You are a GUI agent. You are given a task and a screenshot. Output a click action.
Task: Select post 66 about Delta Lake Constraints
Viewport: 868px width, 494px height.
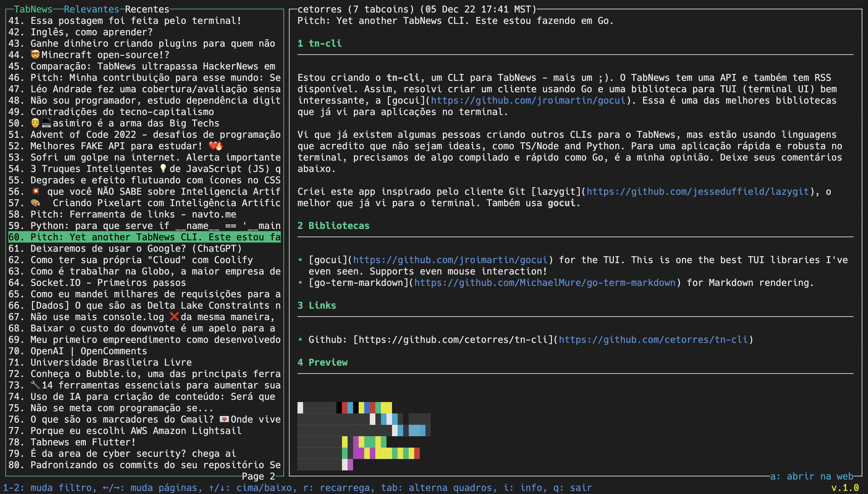144,306
